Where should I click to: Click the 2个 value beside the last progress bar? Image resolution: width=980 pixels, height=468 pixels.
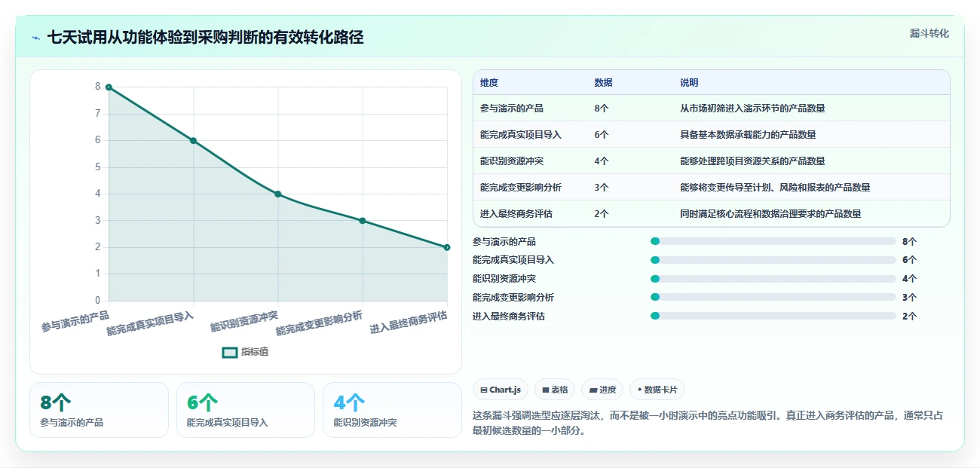point(909,317)
